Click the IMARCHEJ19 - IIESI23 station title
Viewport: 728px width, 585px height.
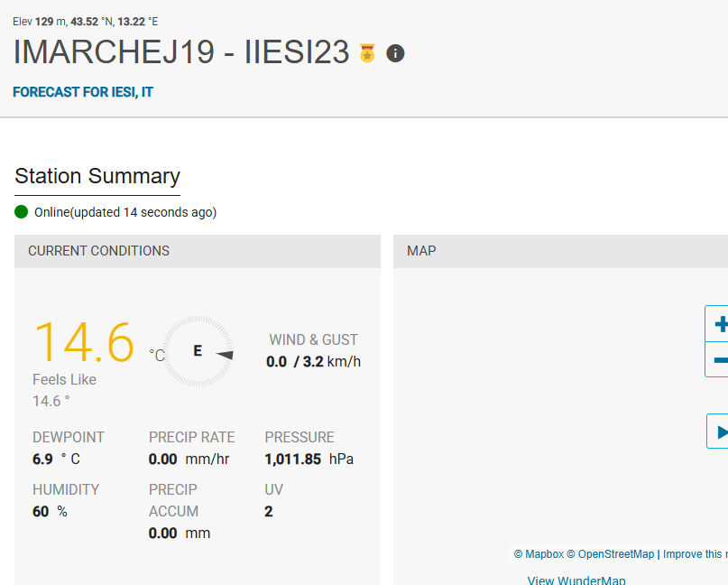(181, 52)
